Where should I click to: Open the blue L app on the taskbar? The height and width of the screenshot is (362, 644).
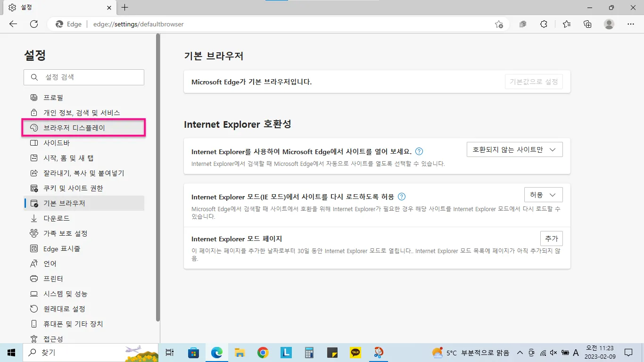(x=286, y=353)
